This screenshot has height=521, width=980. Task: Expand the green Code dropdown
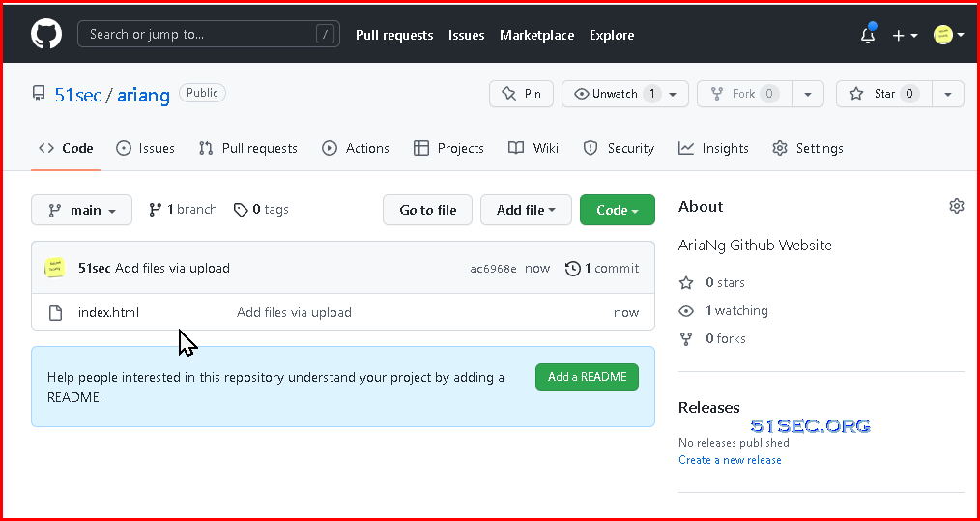pyautogui.click(x=618, y=210)
